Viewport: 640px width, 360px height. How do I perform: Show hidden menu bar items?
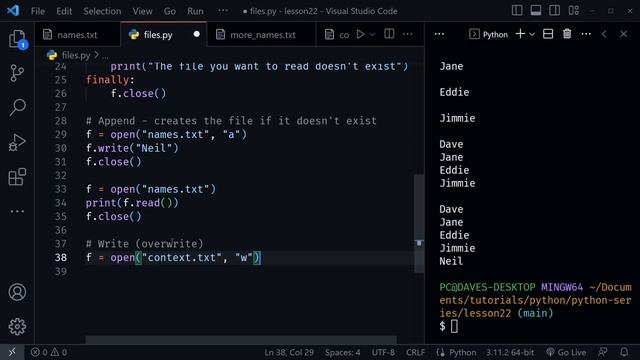point(223,11)
